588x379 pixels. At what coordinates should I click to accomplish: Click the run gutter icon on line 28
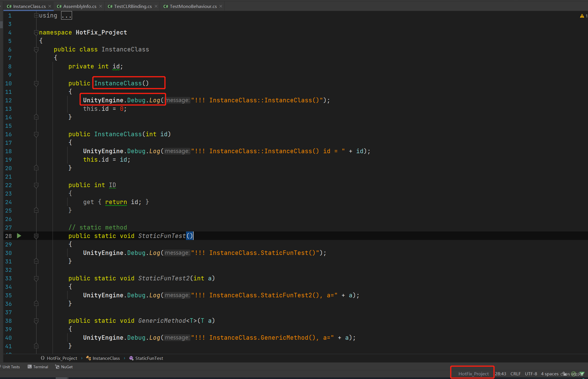tap(19, 236)
